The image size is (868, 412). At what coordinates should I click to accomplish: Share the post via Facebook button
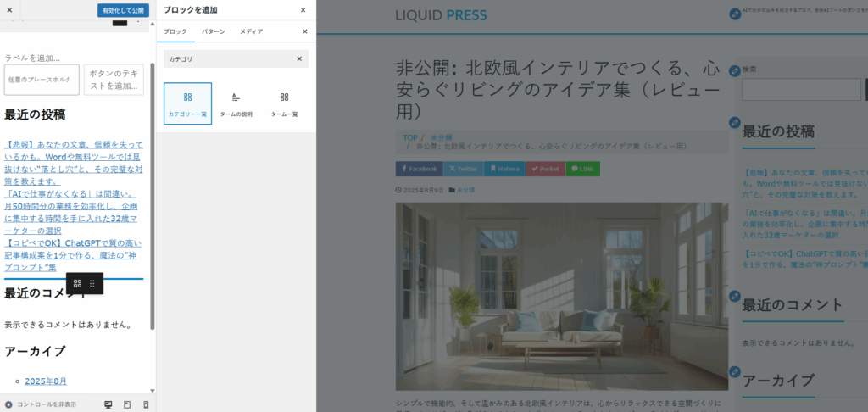pyautogui.click(x=419, y=169)
